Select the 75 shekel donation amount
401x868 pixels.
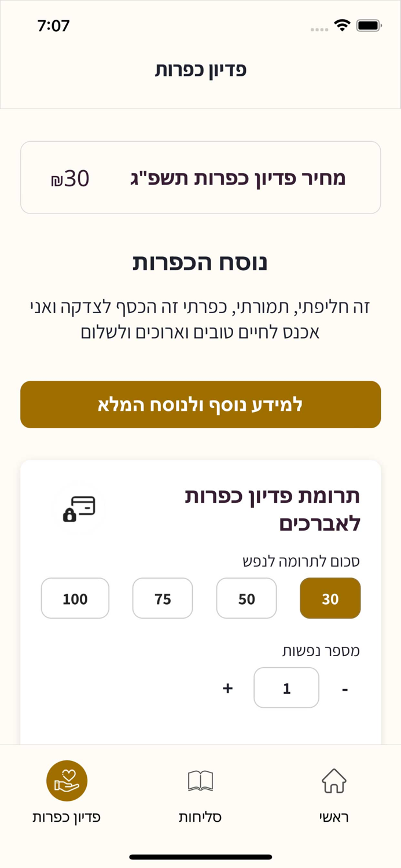pyautogui.click(x=163, y=598)
